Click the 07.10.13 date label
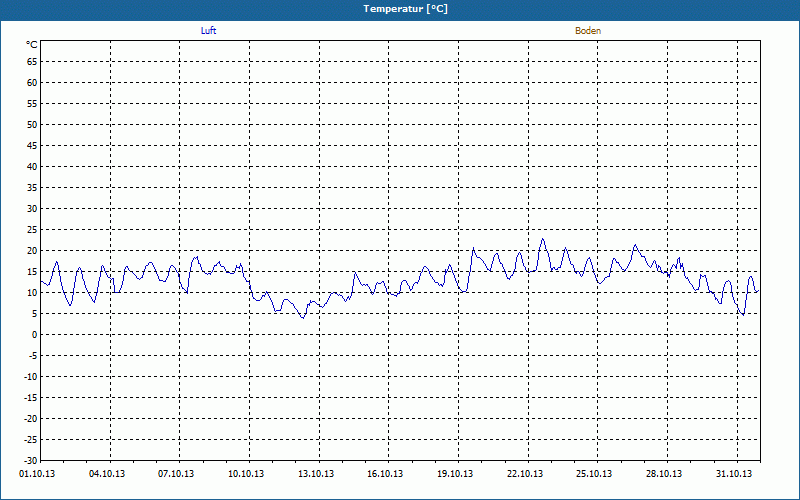 tap(176, 474)
